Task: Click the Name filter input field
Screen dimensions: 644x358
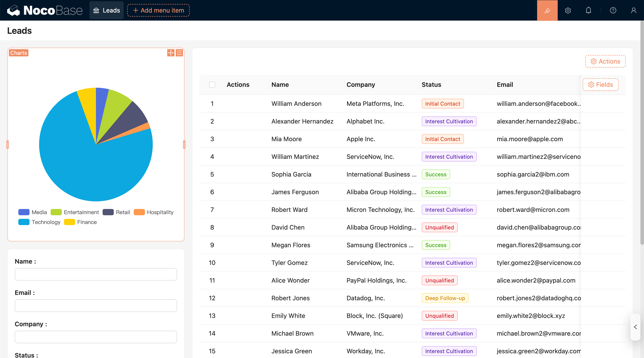Action: (x=96, y=274)
